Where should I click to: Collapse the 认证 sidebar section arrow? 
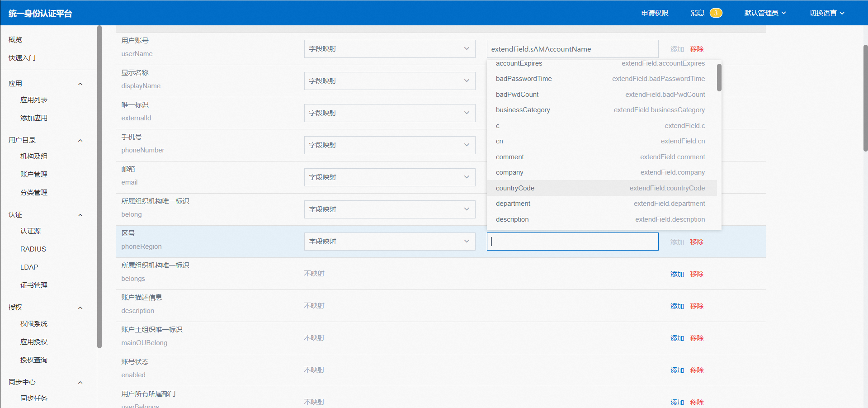click(x=80, y=215)
